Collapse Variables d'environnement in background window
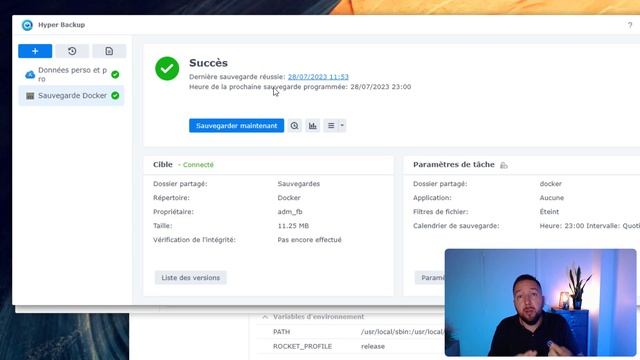Viewport: 640px width, 360px height. pyautogui.click(x=265, y=317)
